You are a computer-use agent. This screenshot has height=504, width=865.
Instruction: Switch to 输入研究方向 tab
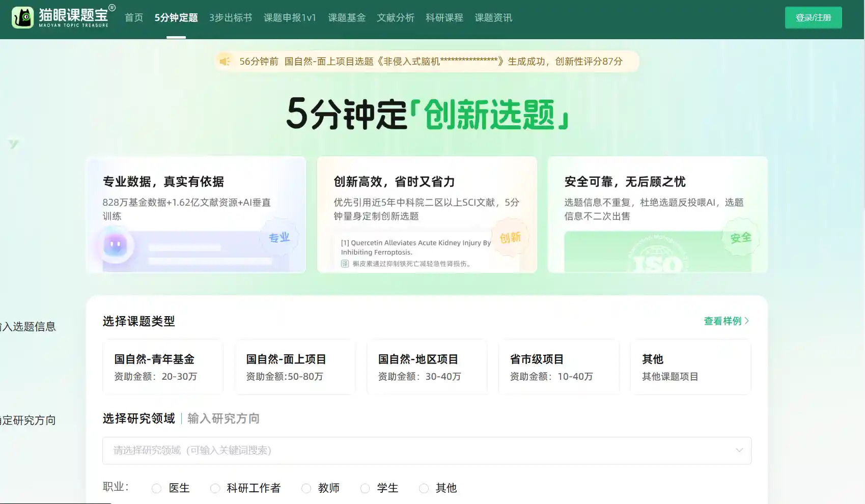224,418
